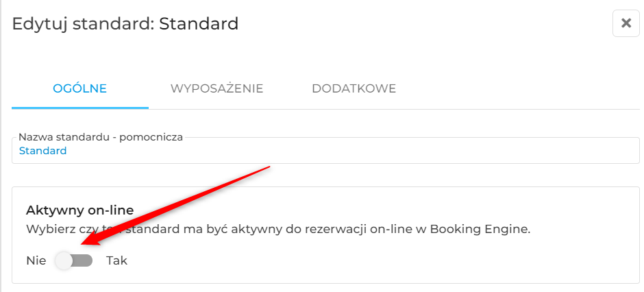
Task: Click the Aktywny on-line heading
Action: point(80,210)
